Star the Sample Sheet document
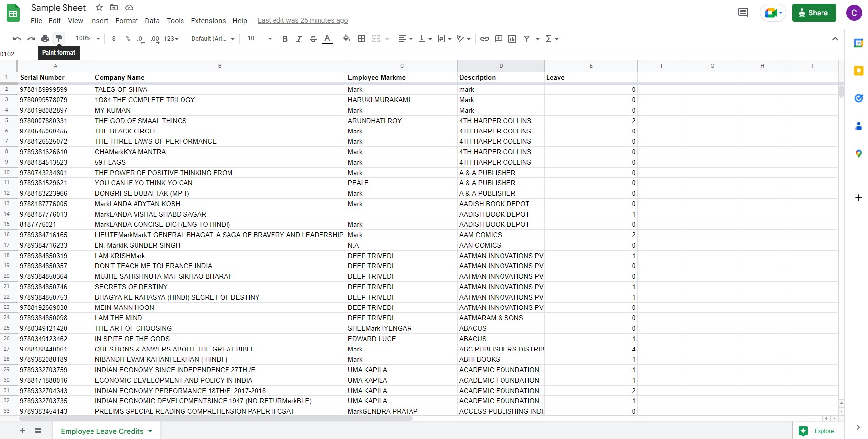Image resolution: width=868 pixels, height=439 pixels. (99, 8)
